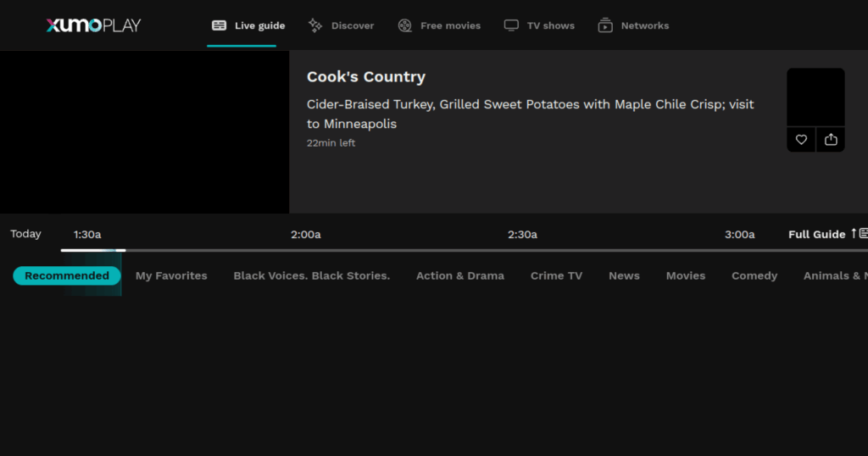
Task: Click the Free movies film reel icon
Action: pos(405,25)
